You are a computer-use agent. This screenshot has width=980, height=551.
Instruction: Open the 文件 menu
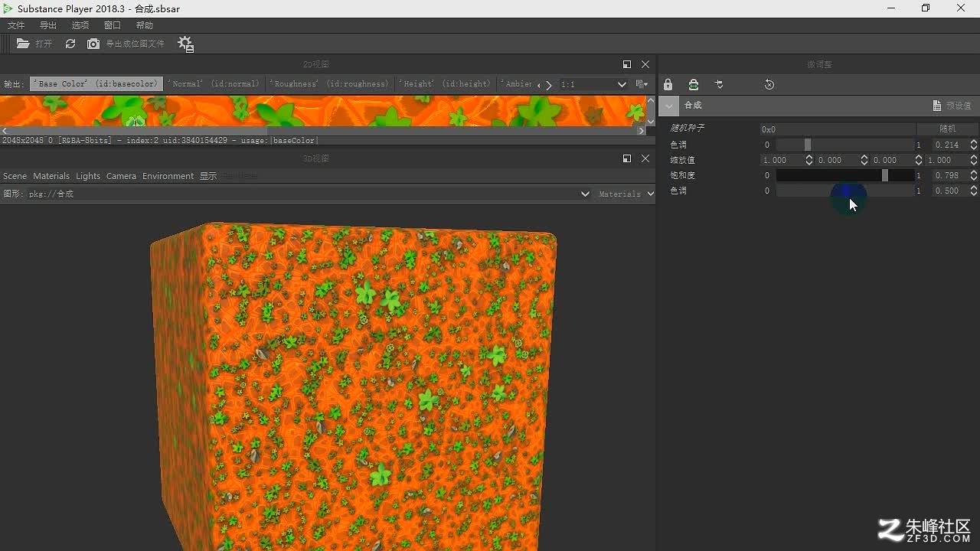[x=16, y=25]
